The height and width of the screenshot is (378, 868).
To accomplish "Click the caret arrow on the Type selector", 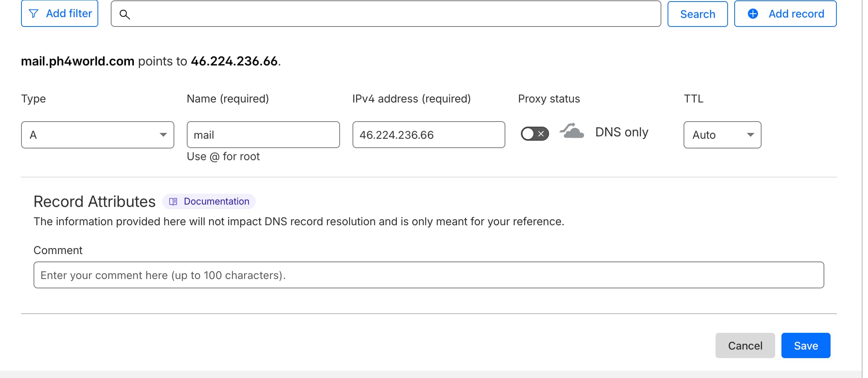I will point(164,135).
